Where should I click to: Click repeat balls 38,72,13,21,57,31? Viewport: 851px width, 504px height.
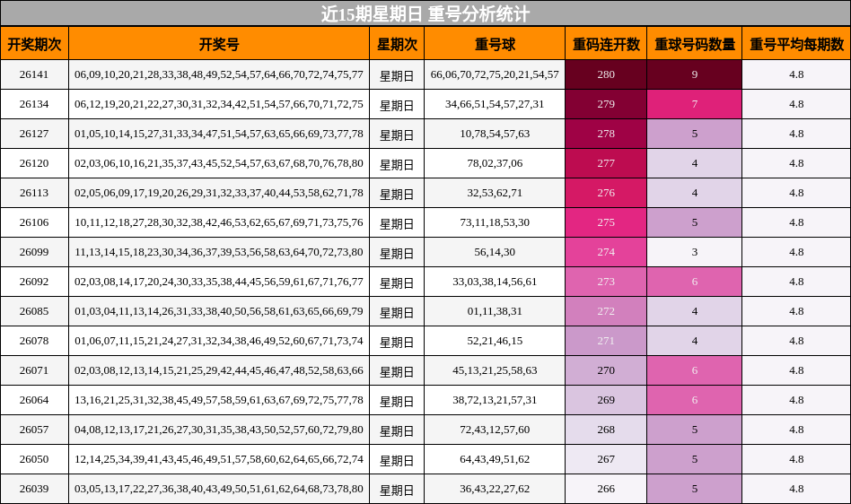495,400
